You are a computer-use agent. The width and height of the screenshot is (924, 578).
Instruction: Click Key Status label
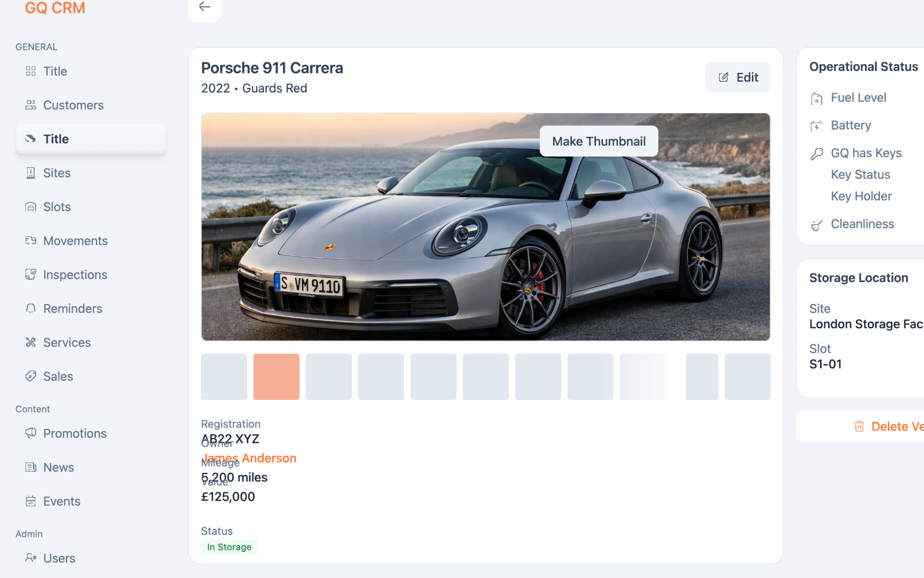coord(860,175)
